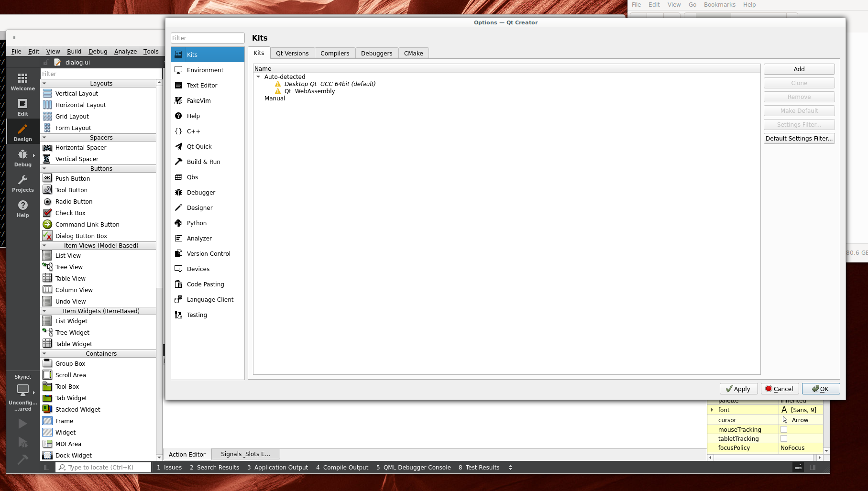Open Python options category
The width and height of the screenshot is (868, 491).
click(x=208, y=223)
